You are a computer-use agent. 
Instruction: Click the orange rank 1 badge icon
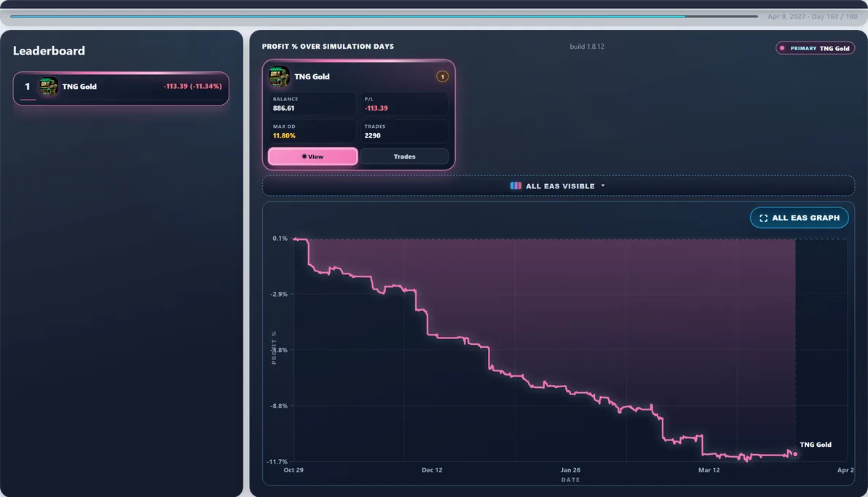coord(442,76)
